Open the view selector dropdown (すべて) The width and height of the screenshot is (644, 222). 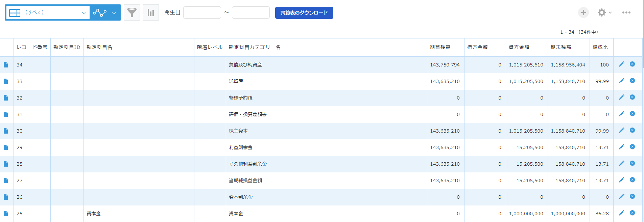48,13
